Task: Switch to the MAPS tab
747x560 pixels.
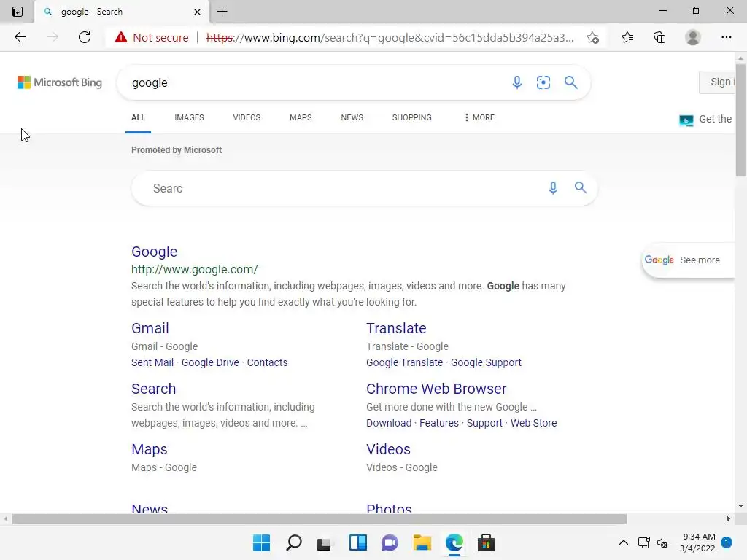Action: pos(301,117)
